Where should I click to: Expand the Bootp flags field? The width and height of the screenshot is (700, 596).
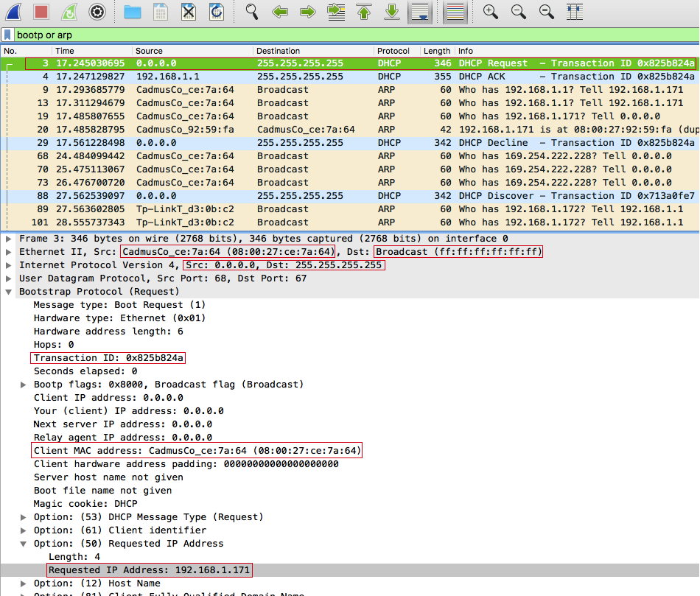click(24, 385)
